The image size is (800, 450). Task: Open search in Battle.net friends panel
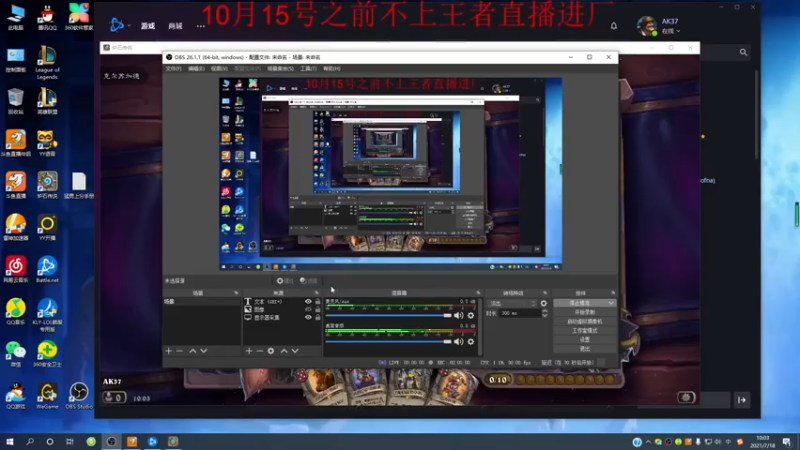(743, 52)
